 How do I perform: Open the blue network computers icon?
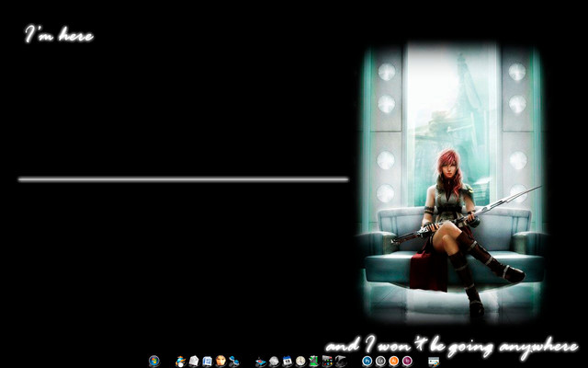[234, 362]
